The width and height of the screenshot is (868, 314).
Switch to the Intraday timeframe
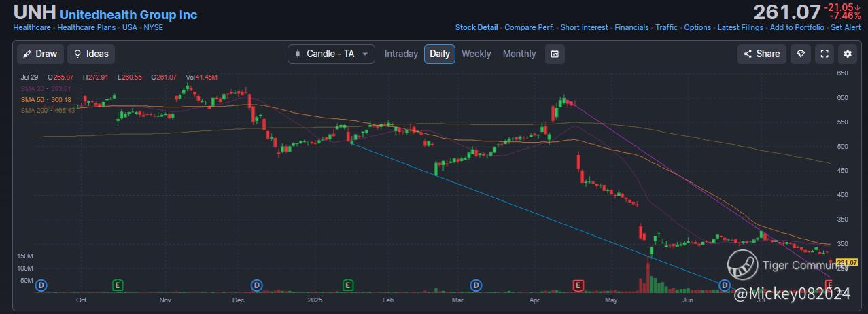[401, 54]
